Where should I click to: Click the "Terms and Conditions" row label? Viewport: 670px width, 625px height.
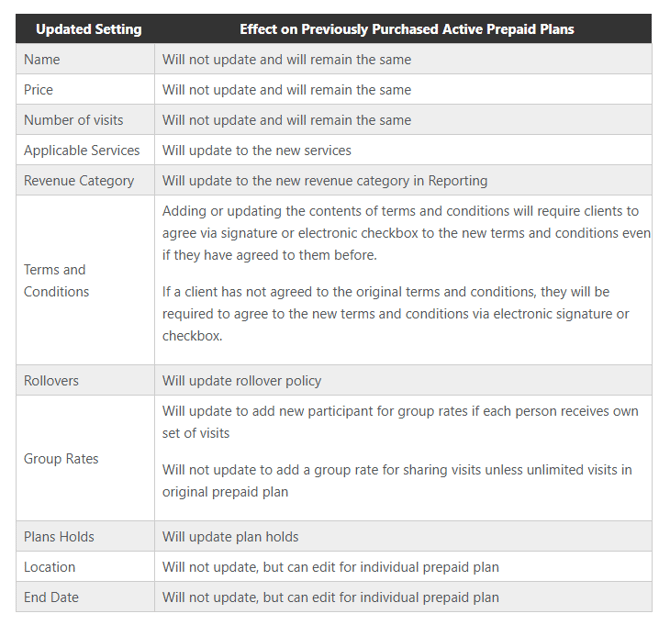point(56,280)
